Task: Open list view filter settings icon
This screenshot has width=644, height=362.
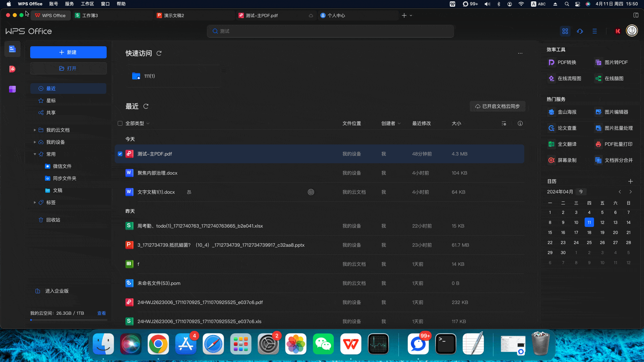Action: pos(504,123)
